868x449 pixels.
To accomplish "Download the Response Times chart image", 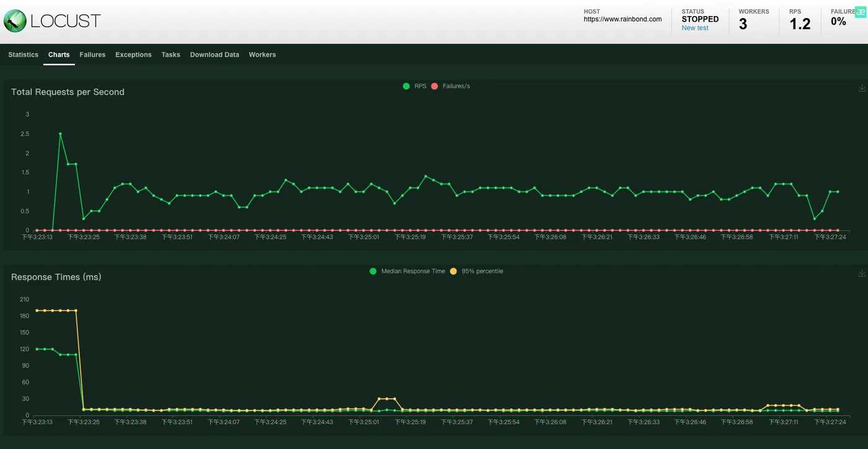I will tap(862, 273).
